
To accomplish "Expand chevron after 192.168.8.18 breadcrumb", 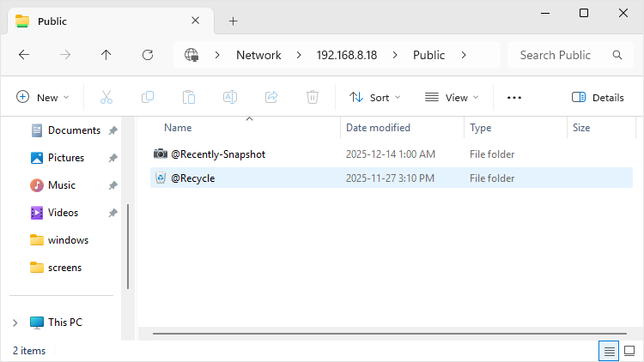I will [395, 55].
